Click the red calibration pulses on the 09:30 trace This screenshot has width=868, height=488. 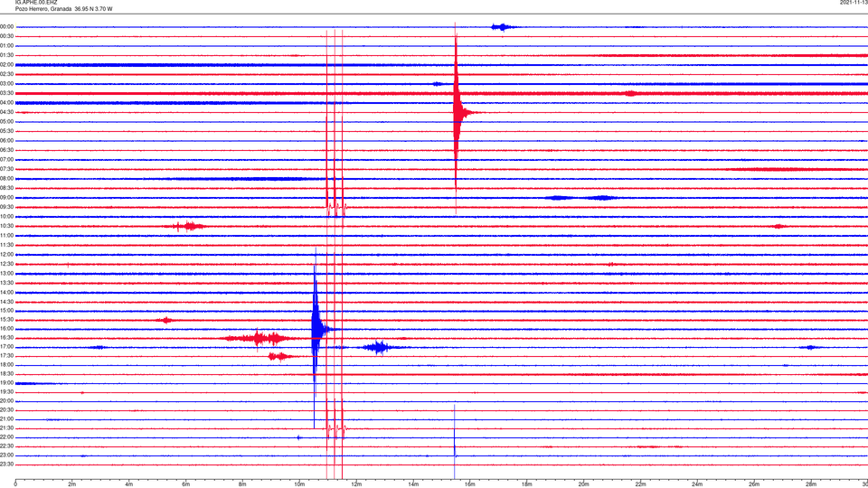336,209
